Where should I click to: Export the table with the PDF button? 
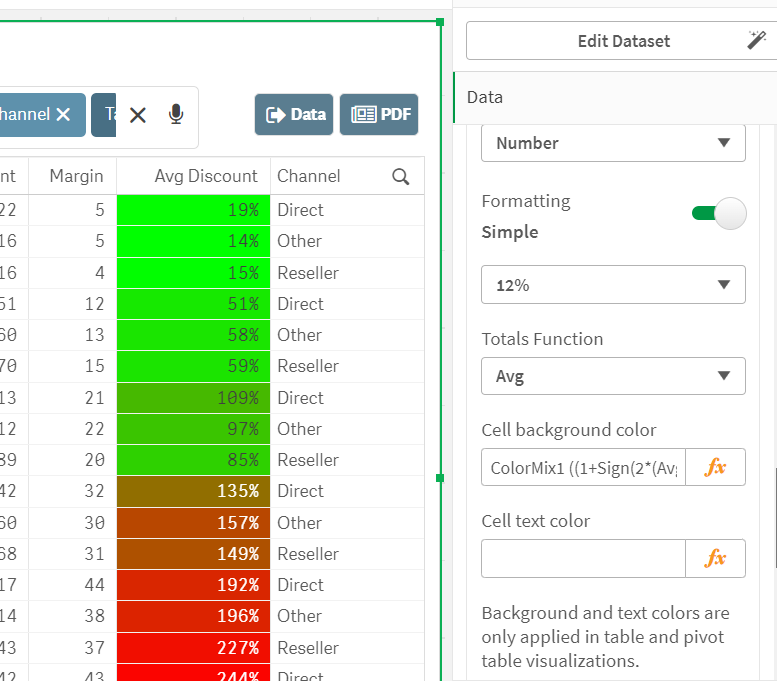pyautogui.click(x=379, y=114)
